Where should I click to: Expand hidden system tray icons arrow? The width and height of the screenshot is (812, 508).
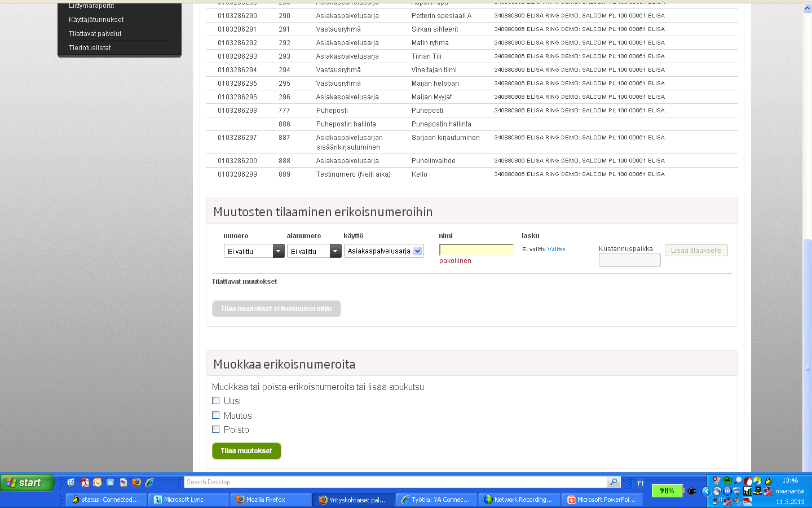click(x=707, y=491)
